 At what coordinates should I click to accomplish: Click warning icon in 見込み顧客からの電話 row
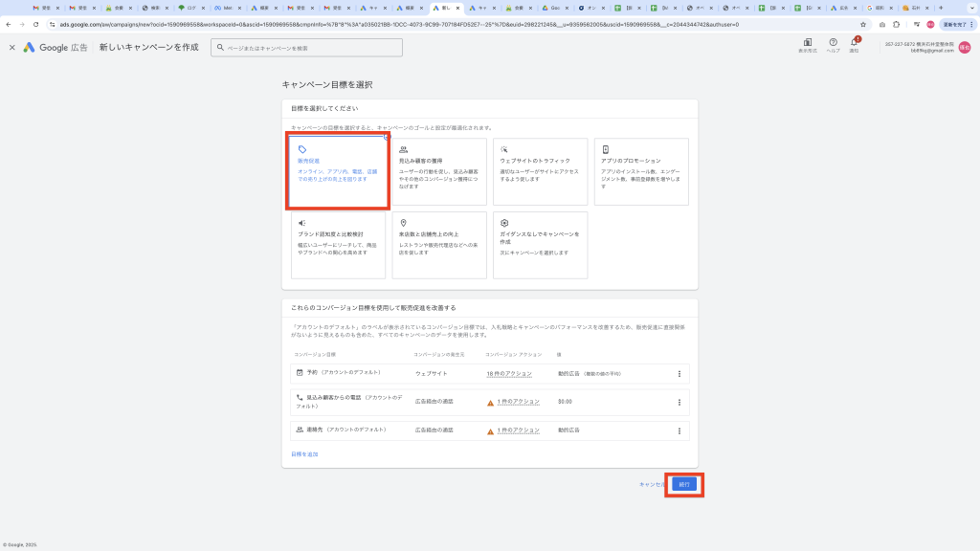coord(491,403)
